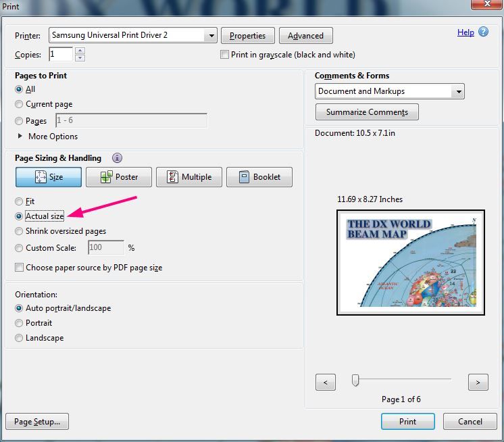
Task: Select the Fit radio button
Action: click(x=19, y=201)
